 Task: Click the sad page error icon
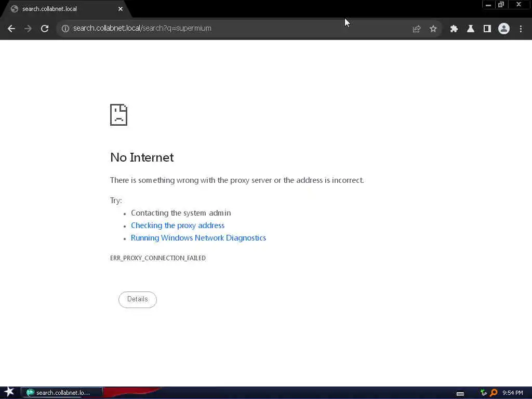click(119, 115)
